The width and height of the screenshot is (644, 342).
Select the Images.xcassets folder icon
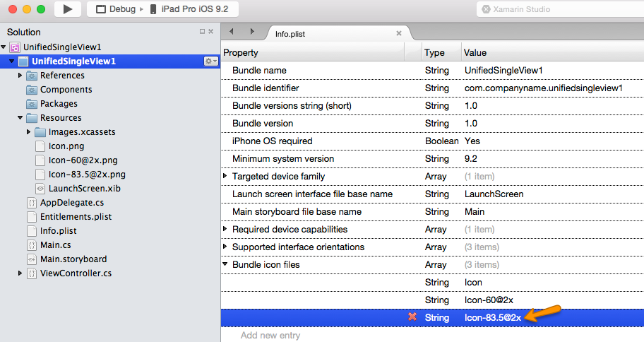point(40,132)
